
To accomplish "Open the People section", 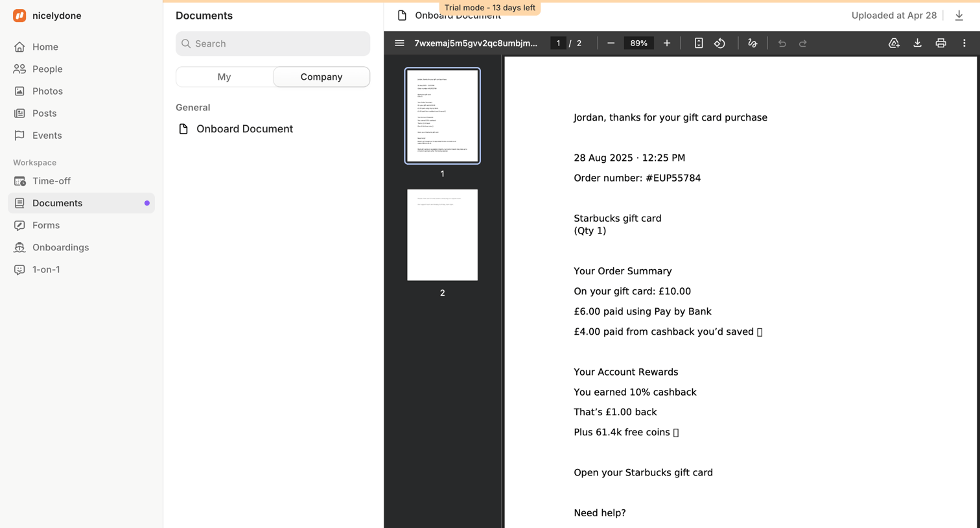I will [x=81, y=69].
